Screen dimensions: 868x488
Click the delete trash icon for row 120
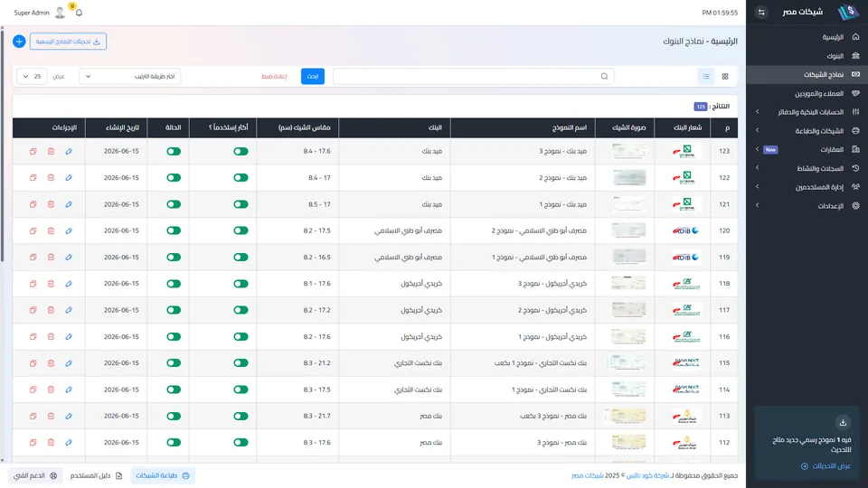(51, 230)
